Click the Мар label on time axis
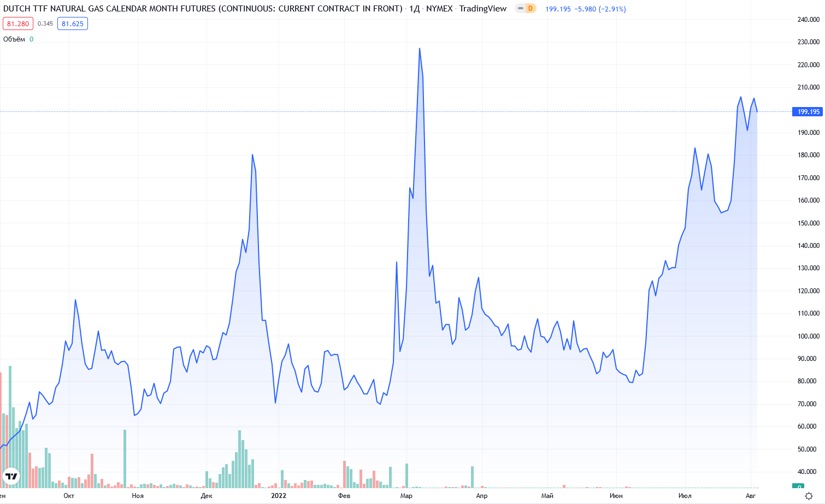Viewport: 825px width, 504px height. click(x=406, y=496)
